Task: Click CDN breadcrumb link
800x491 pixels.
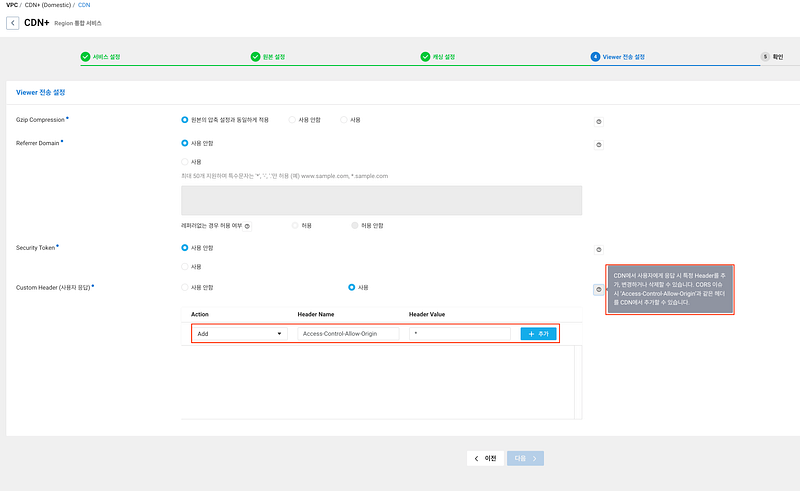Action: point(84,5)
